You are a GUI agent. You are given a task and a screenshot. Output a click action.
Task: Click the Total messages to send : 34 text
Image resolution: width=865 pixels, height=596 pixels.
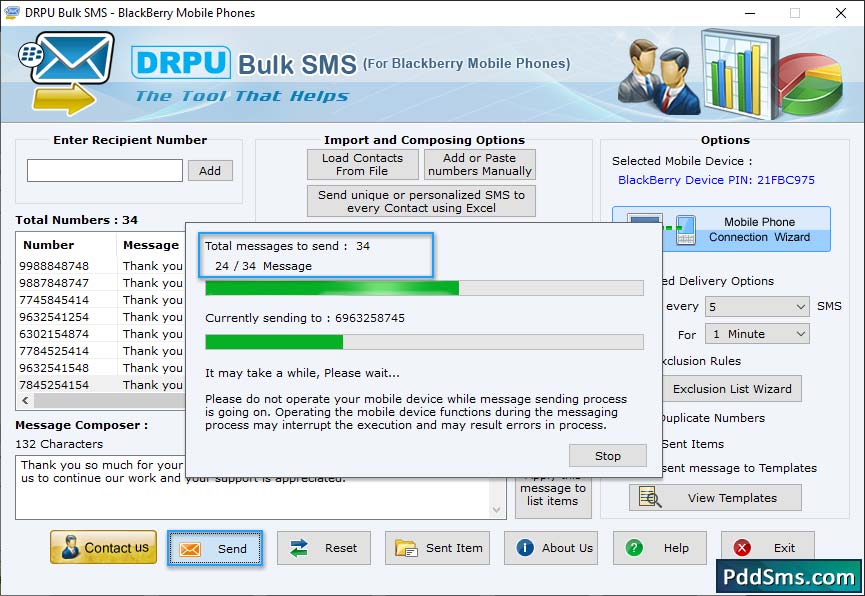287,246
